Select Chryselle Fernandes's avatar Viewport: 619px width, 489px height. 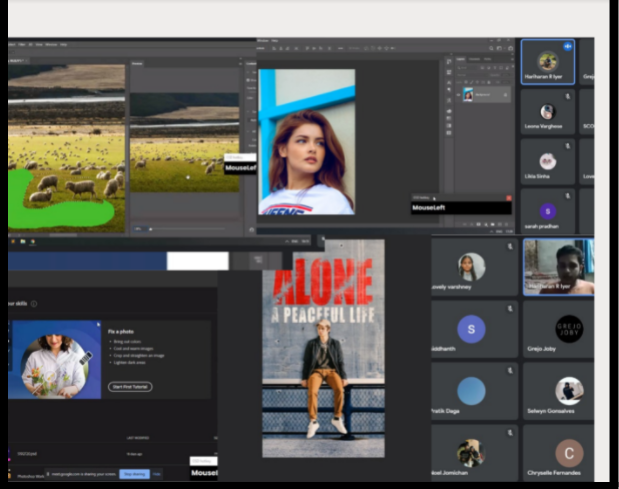[x=569, y=453]
